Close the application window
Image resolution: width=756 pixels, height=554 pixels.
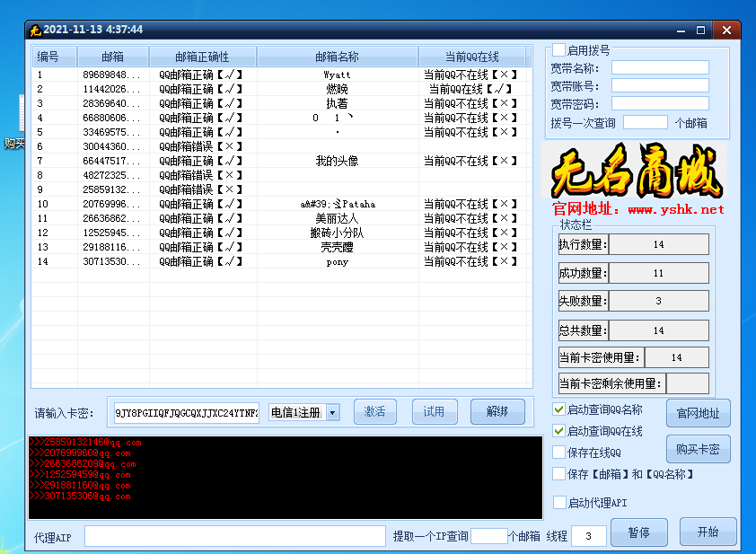point(726,31)
